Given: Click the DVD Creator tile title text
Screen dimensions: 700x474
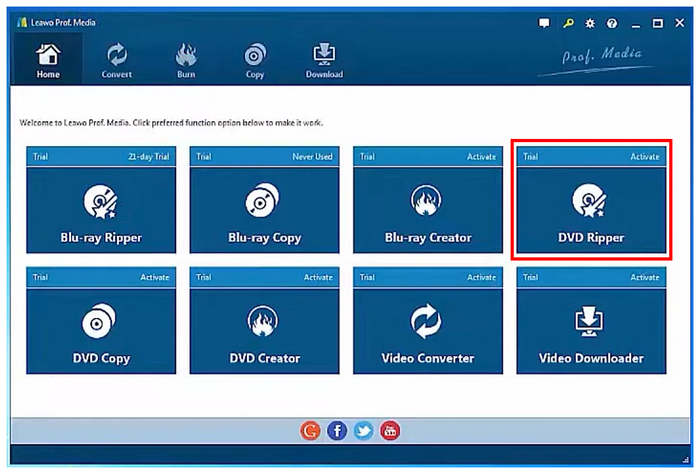Looking at the screenshot, I should tap(264, 358).
